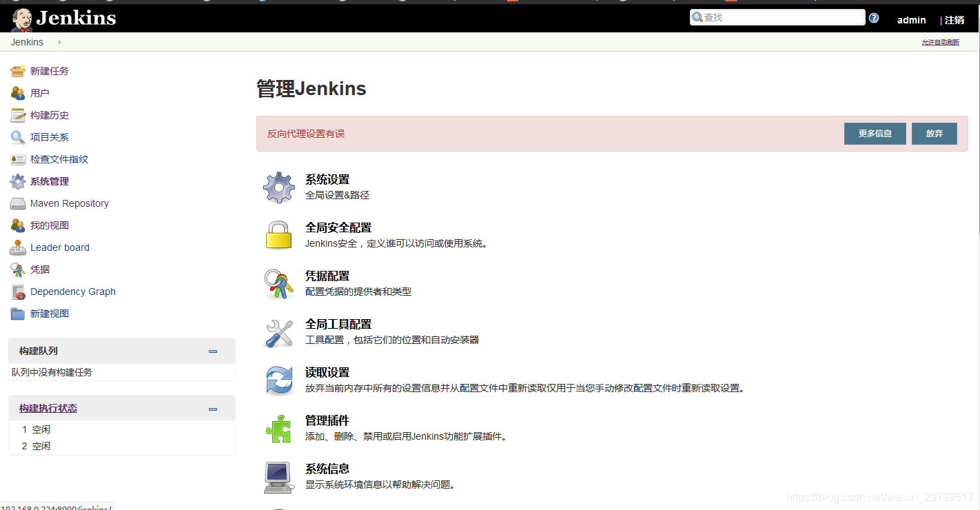Viewport: 980px width, 510px height.
Task: Open 构建历史 in the sidebar
Action: (x=50, y=115)
